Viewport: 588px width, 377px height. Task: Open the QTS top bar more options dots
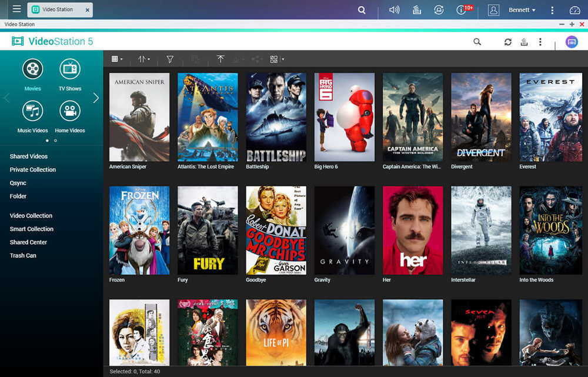pos(552,10)
